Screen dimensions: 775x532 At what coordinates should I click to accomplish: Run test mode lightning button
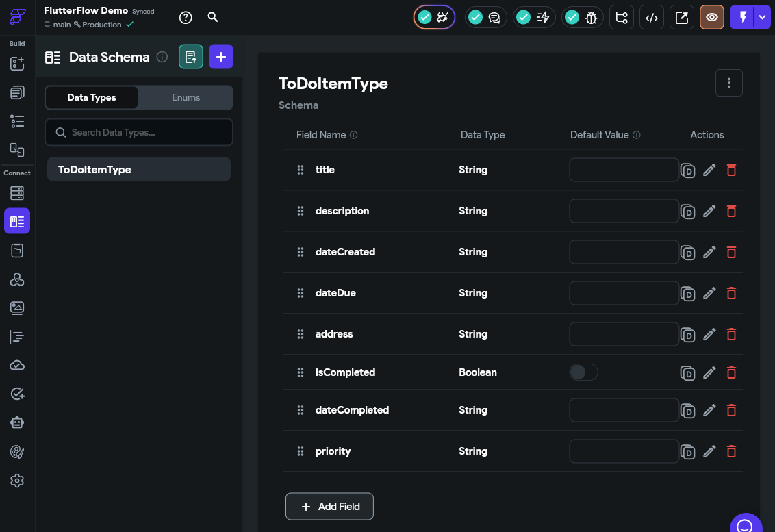point(742,17)
